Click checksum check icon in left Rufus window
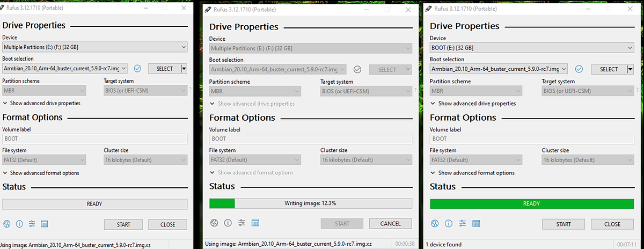The image size is (644, 249). [x=137, y=69]
